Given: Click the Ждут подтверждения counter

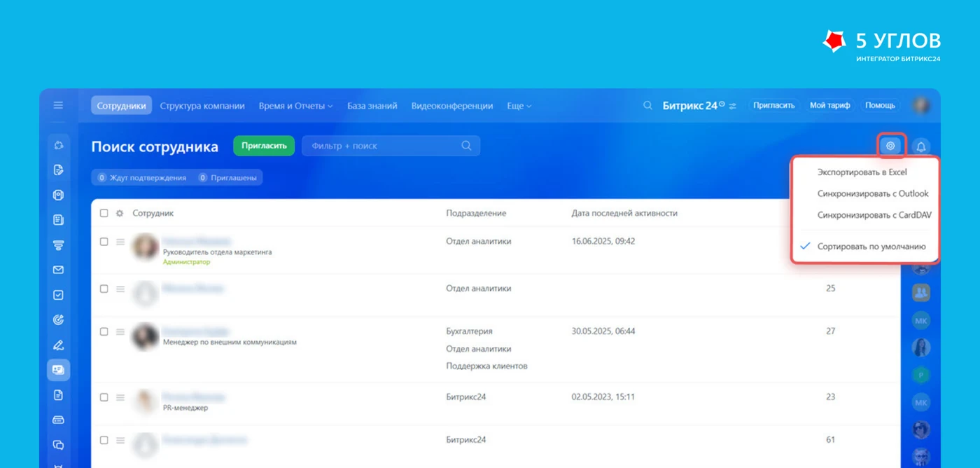Looking at the screenshot, I should [141, 178].
